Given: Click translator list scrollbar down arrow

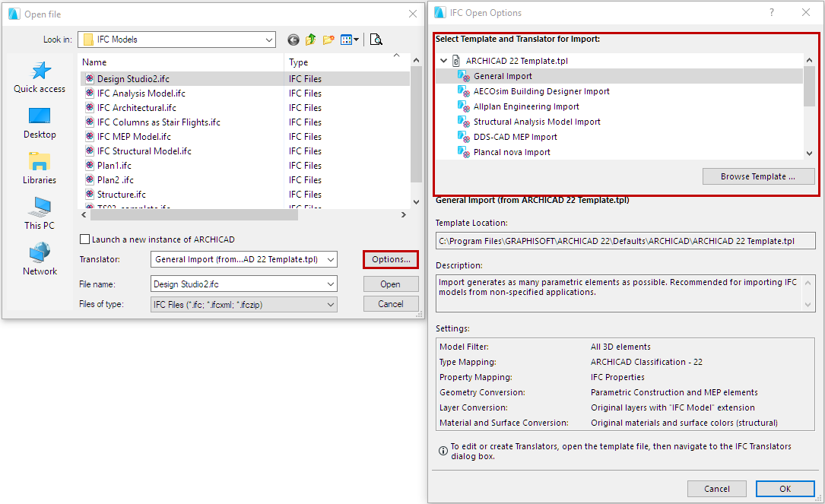Looking at the screenshot, I should 809,153.
